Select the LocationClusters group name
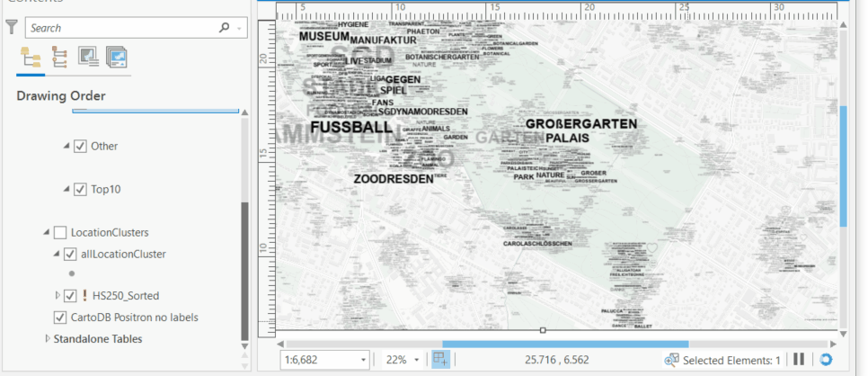Viewport: 868px width, 376px height. (110, 233)
